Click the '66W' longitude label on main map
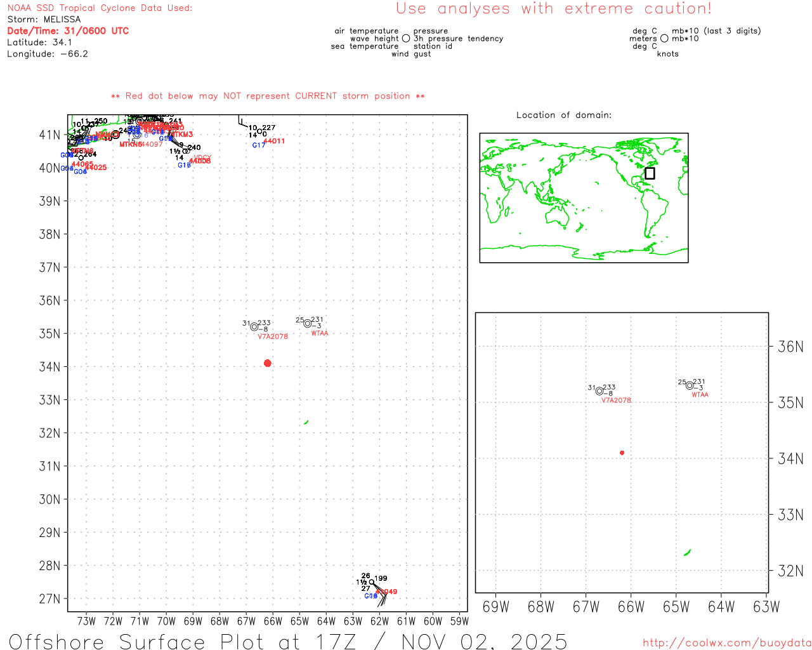Viewport: 812px width, 650px height. point(273,621)
